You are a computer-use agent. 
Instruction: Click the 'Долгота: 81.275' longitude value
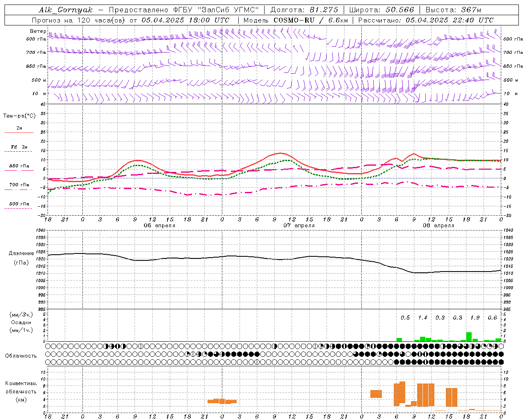pos(304,10)
